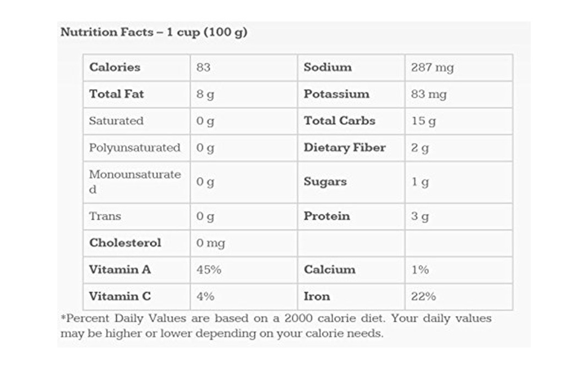The height and width of the screenshot is (369, 588).
Task: Click the Potassium label cell
Action: 336,94
